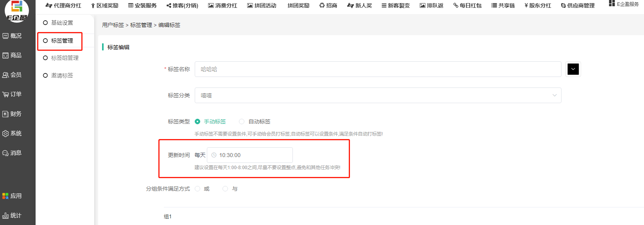Expand the 标签分类 dropdown
This screenshot has width=644, height=225.
[378, 95]
